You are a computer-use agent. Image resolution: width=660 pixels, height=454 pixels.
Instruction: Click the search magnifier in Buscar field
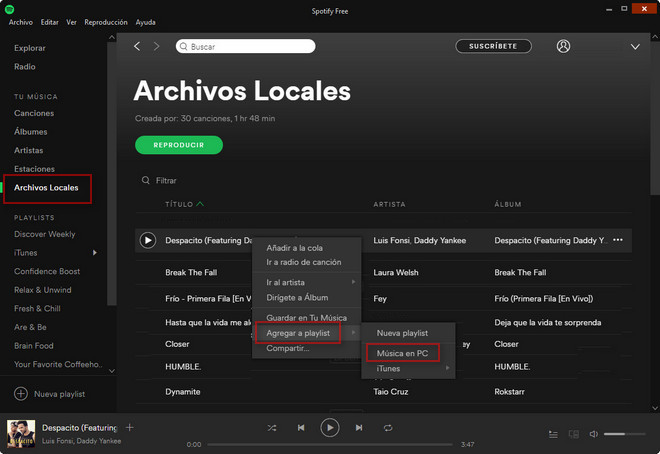tap(184, 46)
